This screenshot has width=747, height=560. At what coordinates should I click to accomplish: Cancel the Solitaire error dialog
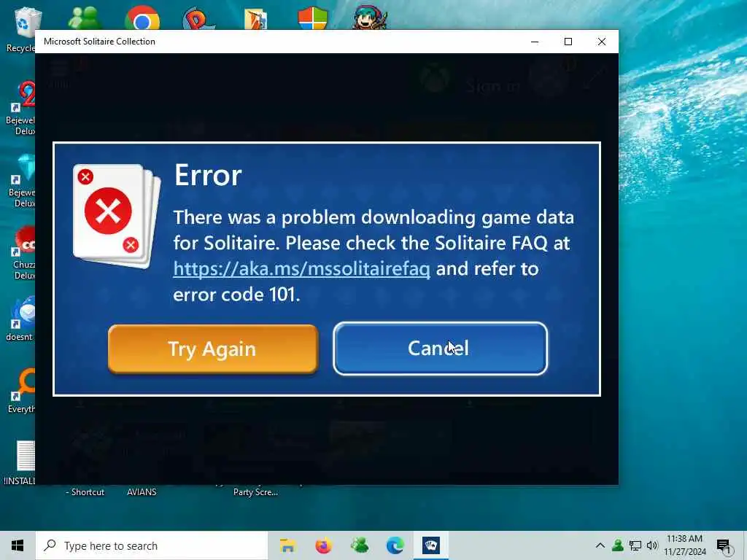(440, 349)
